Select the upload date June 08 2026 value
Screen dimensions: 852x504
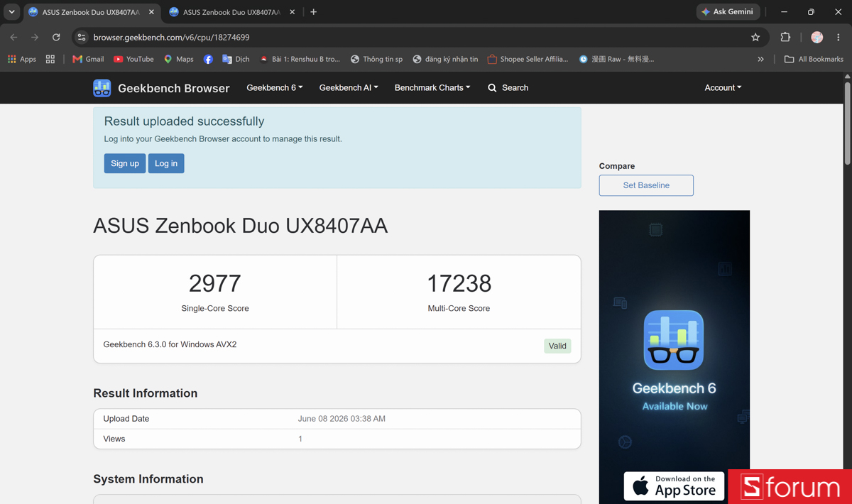coord(342,419)
